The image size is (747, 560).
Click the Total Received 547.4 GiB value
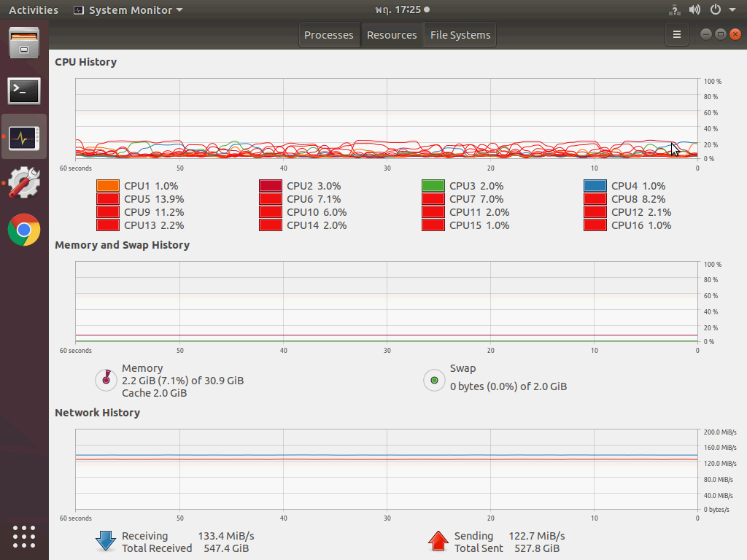[226, 548]
